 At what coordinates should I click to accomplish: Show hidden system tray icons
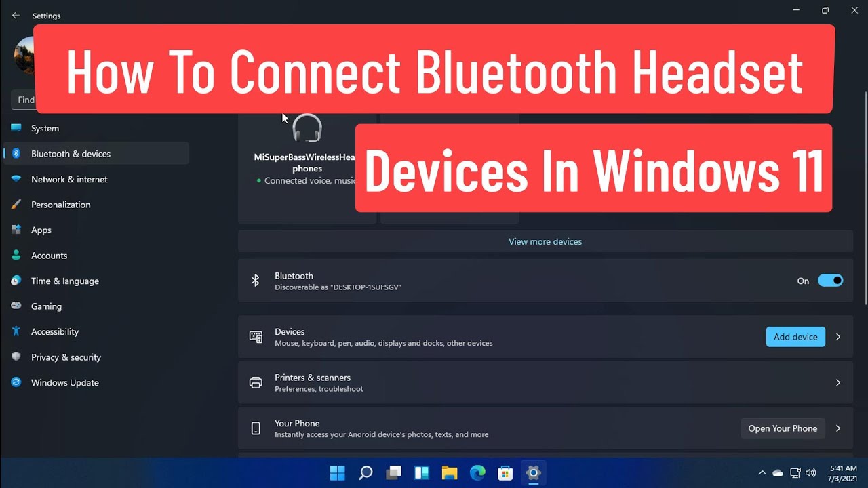[762, 473]
